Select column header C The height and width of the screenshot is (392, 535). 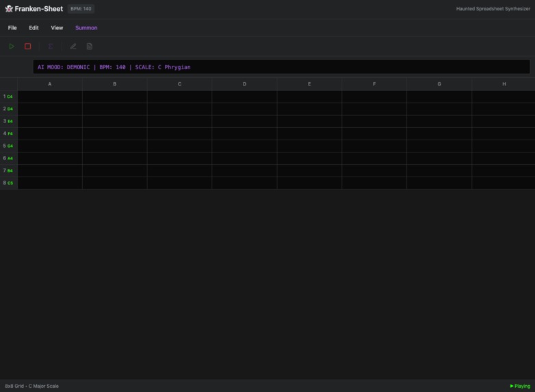pyautogui.click(x=179, y=84)
